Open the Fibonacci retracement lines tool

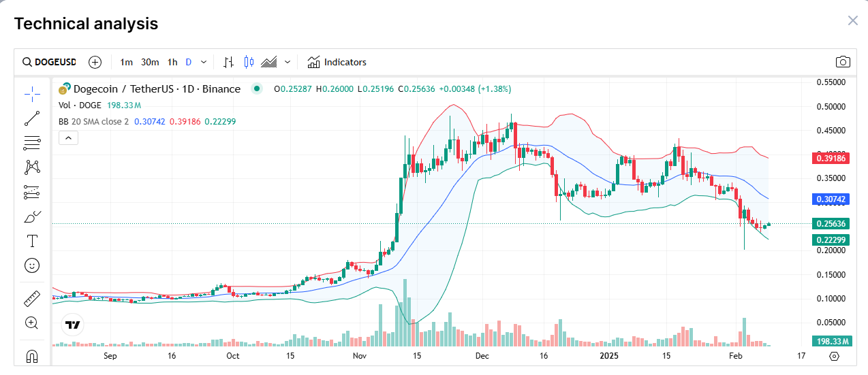pos(32,142)
